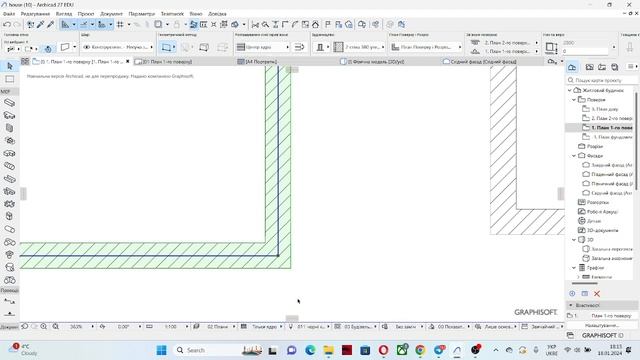Select the Publisher Sets navigator icon
The height and width of the screenshot is (360, 640).
tap(615, 67)
